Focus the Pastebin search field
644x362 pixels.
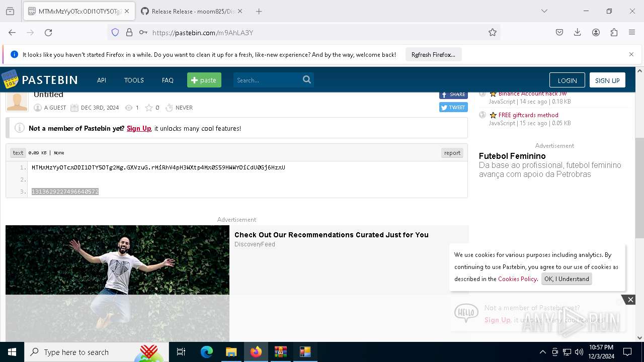click(x=267, y=80)
